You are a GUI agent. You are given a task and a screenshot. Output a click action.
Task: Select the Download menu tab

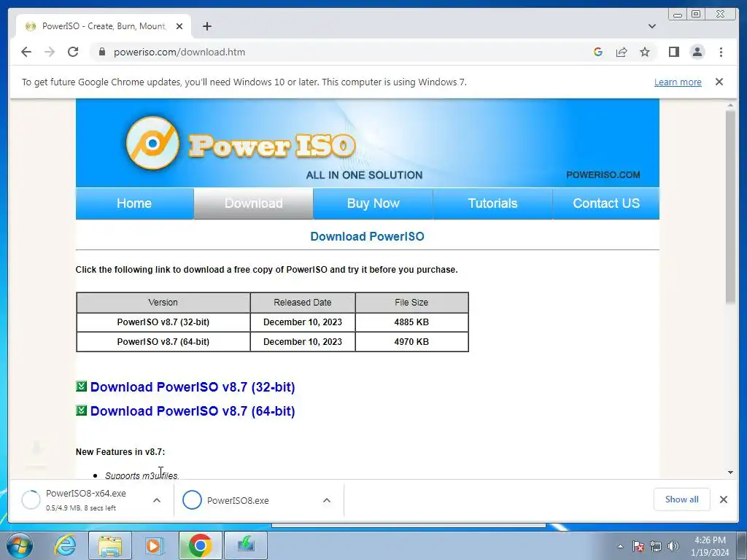tap(253, 203)
